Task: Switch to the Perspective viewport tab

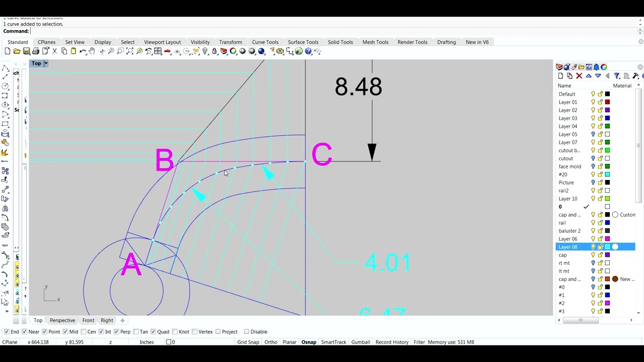Action: click(62, 320)
